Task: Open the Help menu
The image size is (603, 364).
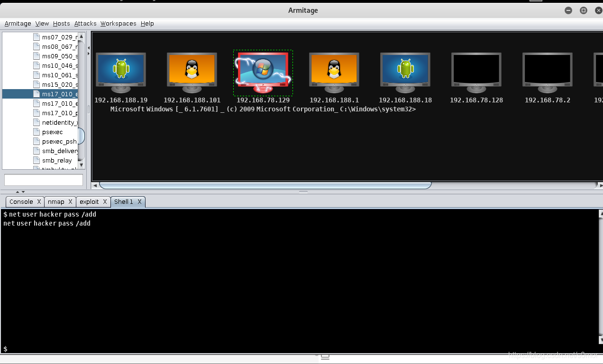Action: point(147,24)
